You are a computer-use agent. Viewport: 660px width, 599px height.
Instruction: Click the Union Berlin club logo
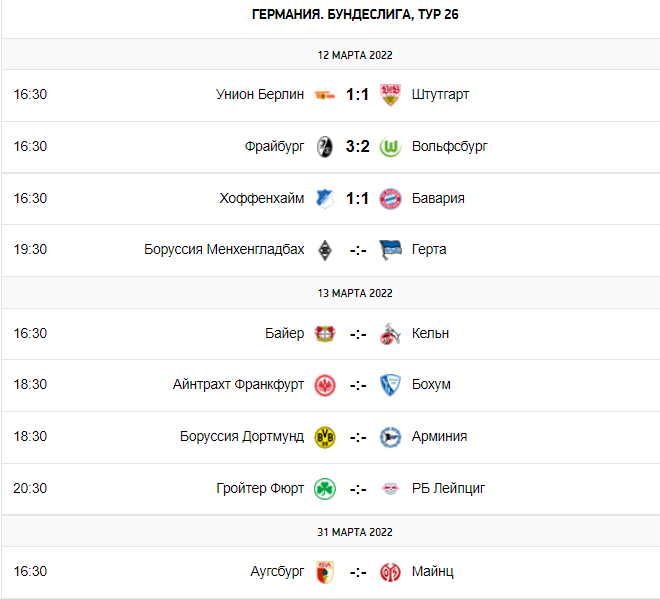[324, 95]
